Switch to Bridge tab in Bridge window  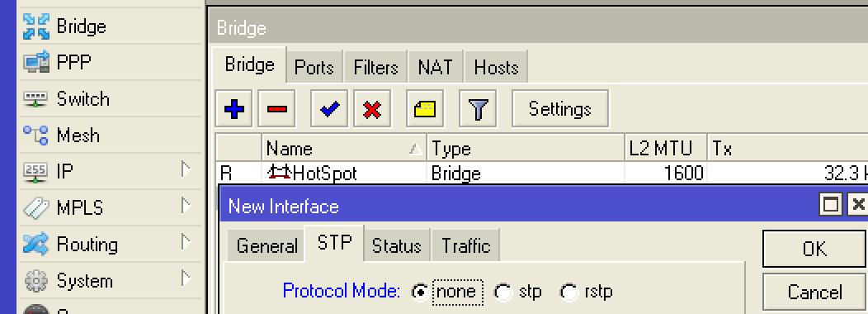[249, 65]
